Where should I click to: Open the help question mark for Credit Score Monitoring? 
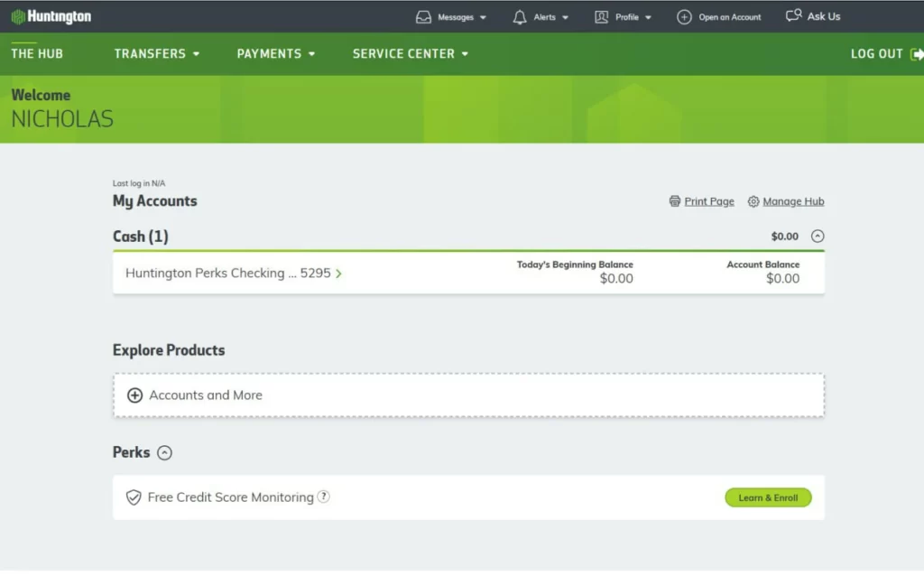(323, 497)
